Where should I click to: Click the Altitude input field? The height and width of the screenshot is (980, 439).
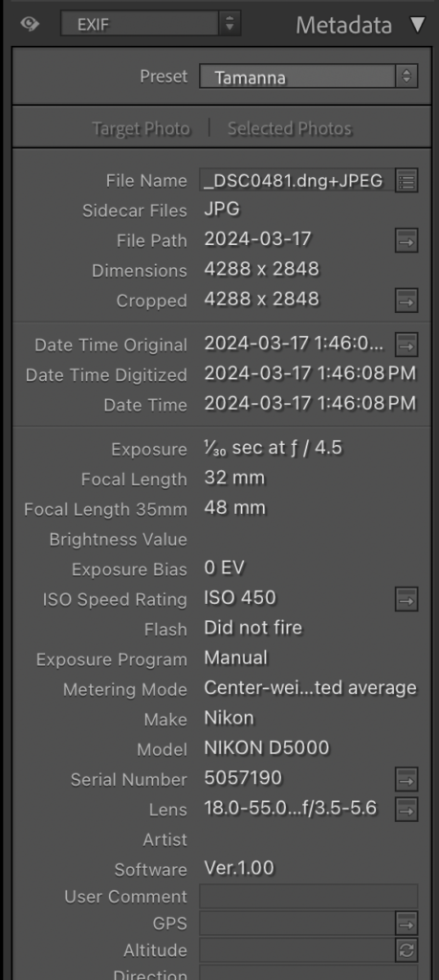tap(297, 950)
